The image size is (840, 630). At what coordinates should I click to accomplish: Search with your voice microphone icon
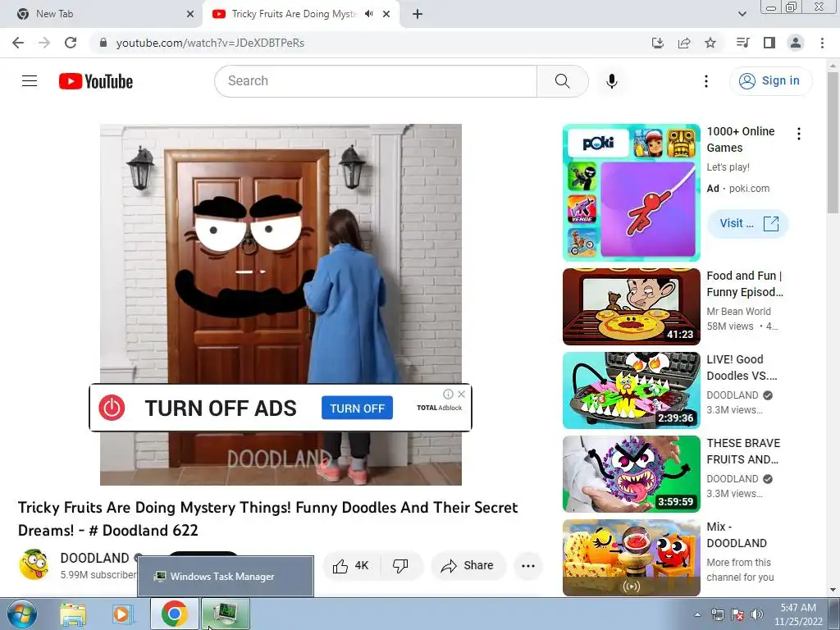pos(612,81)
